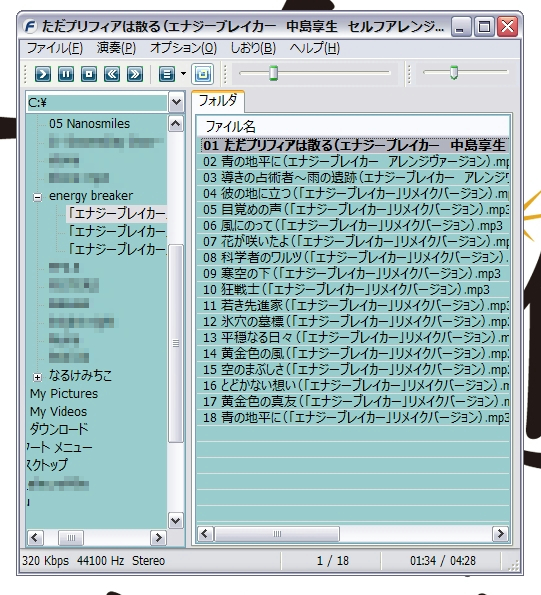
Task: Click the file list horizontal scrollbar thumb
Action: click(x=277, y=534)
